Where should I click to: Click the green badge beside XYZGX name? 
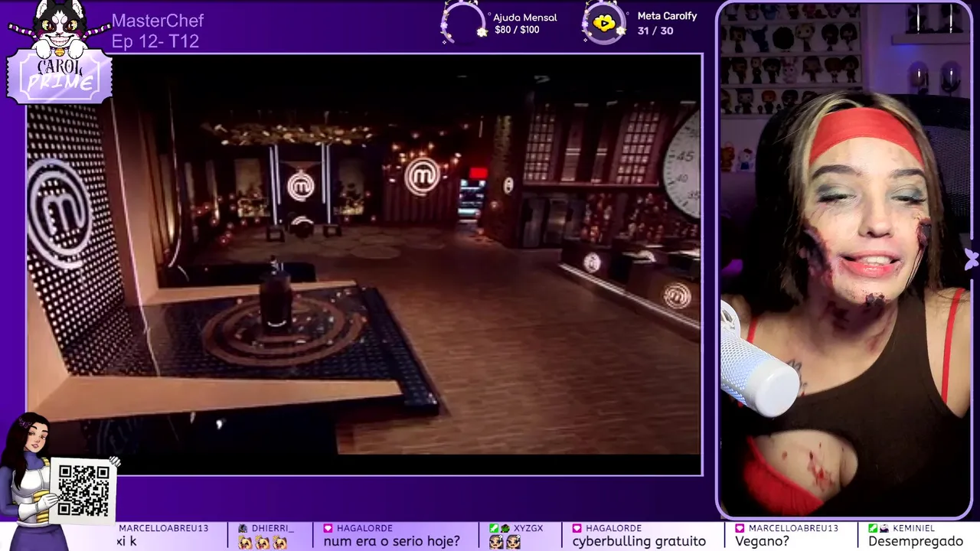coord(494,528)
